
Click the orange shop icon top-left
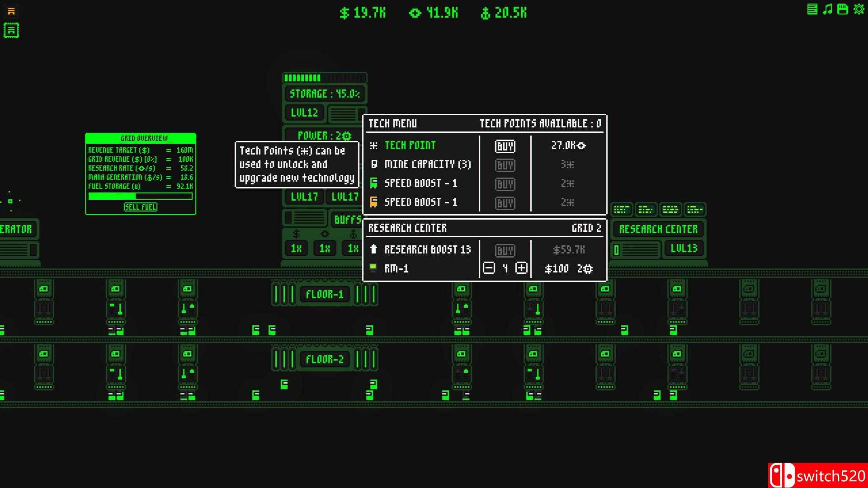pyautogui.click(x=11, y=11)
